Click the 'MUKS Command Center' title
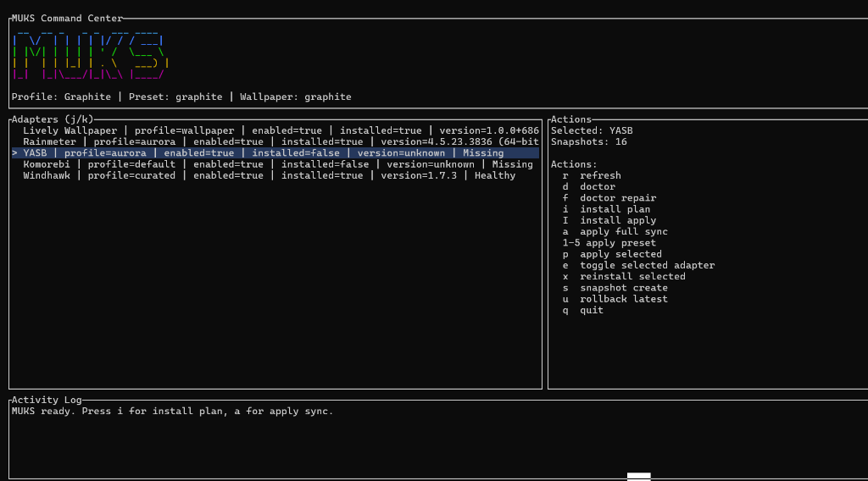The width and height of the screenshot is (868, 481). [x=67, y=19]
